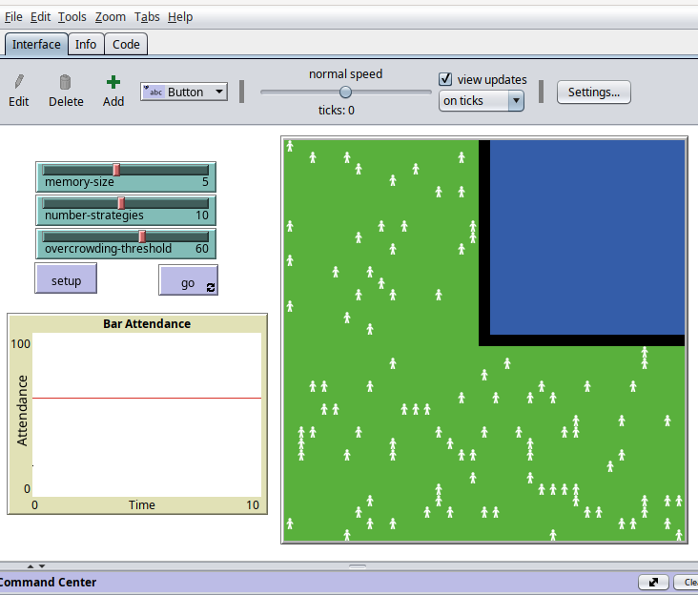698x616 pixels.
Task: Switch to the Code tab
Action: pos(126,44)
